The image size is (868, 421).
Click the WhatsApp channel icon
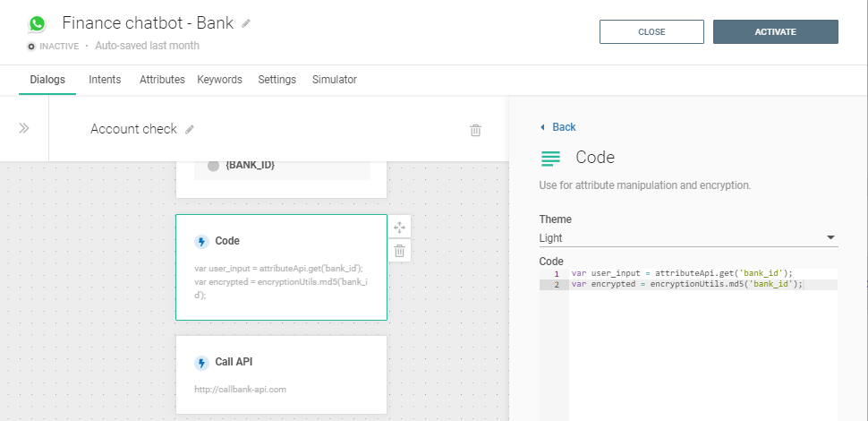37,24
